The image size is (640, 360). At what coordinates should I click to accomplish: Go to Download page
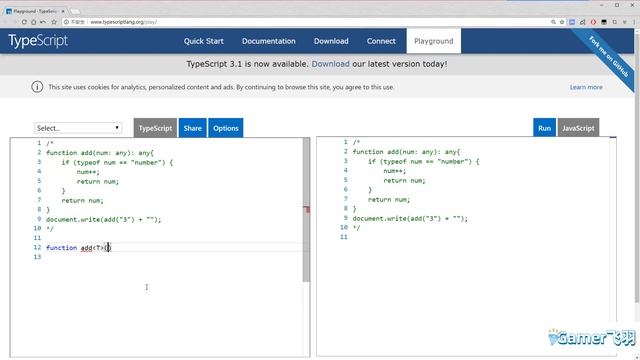click(x=331, y=41)
